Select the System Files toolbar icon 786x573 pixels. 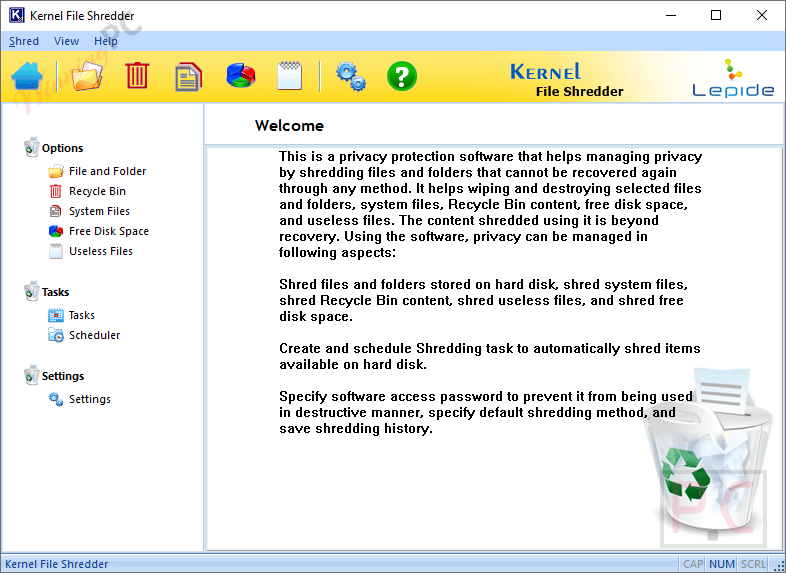[188, 77]
